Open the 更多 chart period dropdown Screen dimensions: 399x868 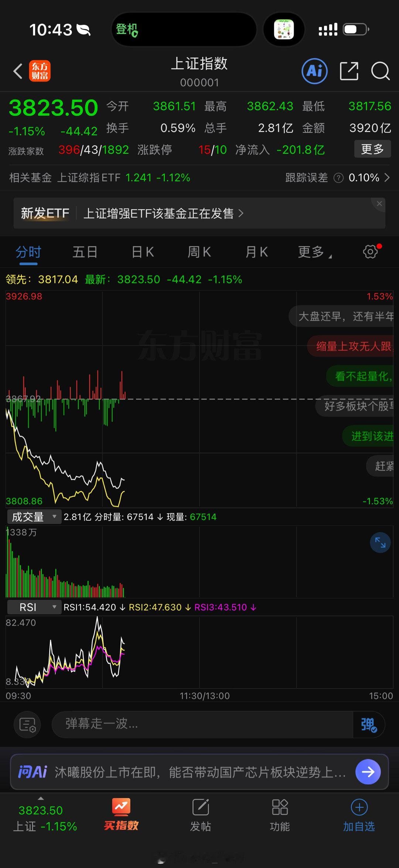coord(315,252)
